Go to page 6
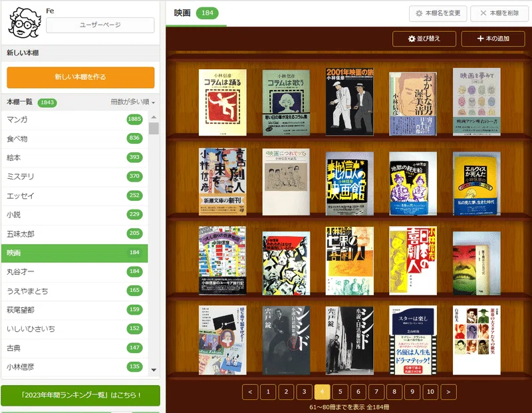532x413 pixels. pos(358,392)
